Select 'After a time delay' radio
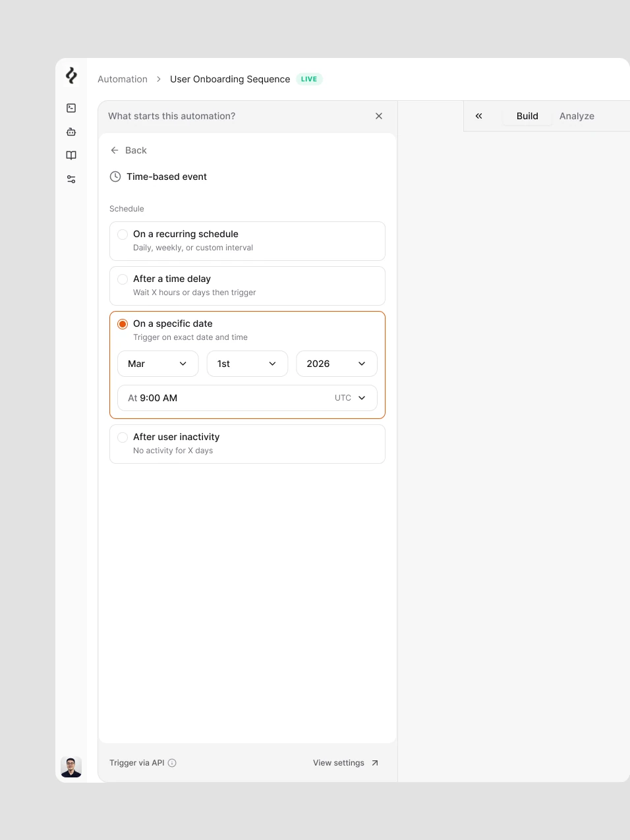Image resolution: width=630 pixels, height=840 pixels. click(123, 279)
